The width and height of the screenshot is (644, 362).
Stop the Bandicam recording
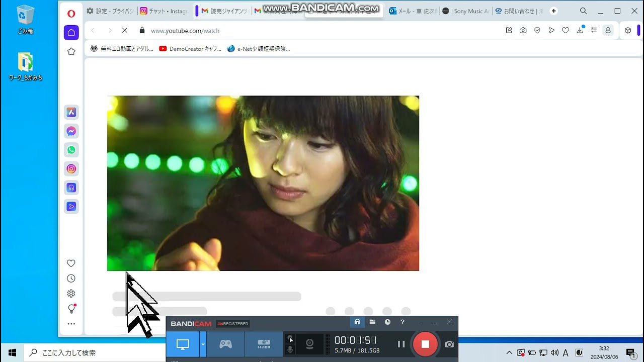tap(425, 344)
